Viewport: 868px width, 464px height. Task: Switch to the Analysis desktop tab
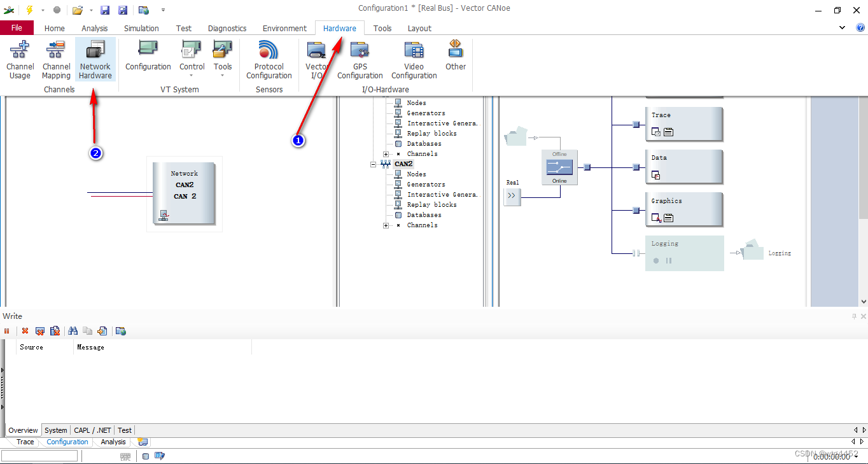[x=113, y=442]
